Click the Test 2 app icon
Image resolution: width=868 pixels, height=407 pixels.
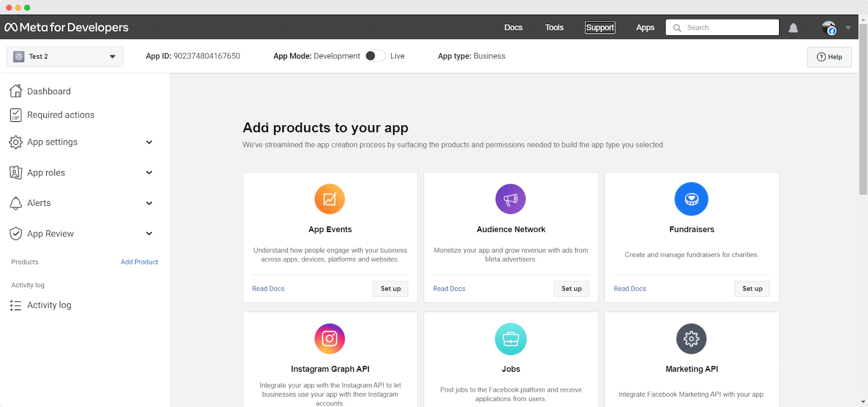tap(19, 56)
